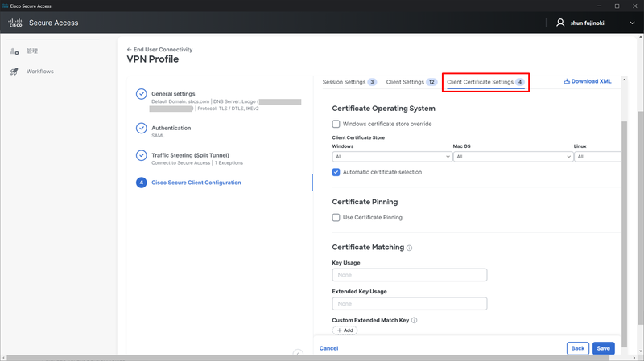Show the Certificate Matching info icon
The image size is (644, 361).
tap(409, 248)
